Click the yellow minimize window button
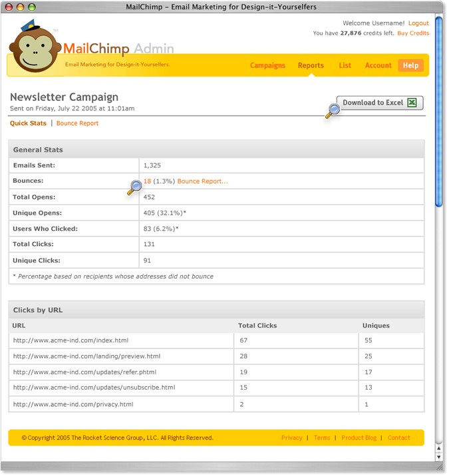Screen dimensions: 449x476 coord(20,7)
